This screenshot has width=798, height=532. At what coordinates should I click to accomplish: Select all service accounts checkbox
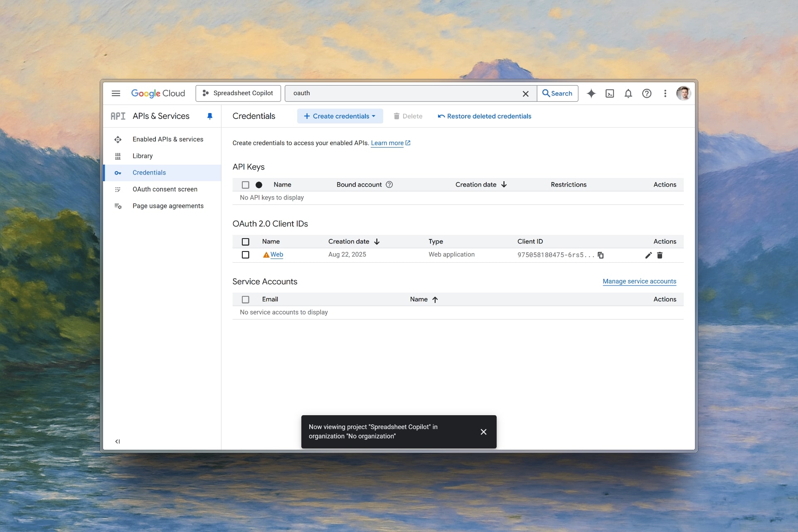245,299
